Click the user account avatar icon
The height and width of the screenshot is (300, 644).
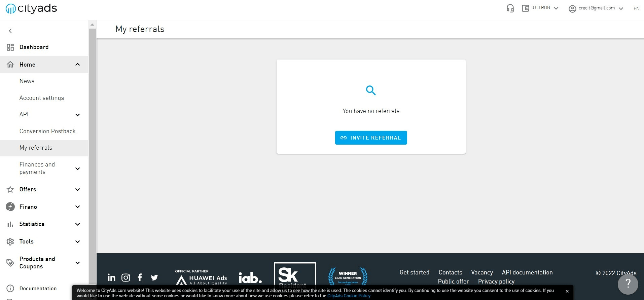572,9
